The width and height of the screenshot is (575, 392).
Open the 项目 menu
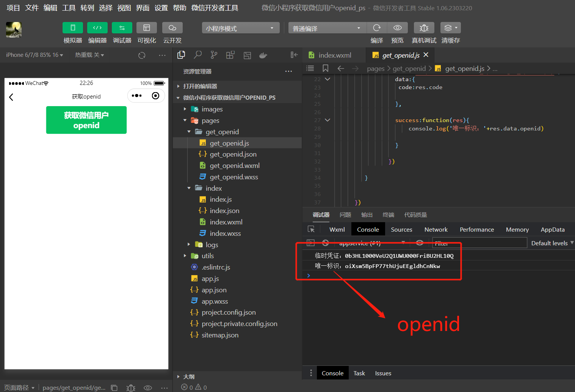coord(13,8)
